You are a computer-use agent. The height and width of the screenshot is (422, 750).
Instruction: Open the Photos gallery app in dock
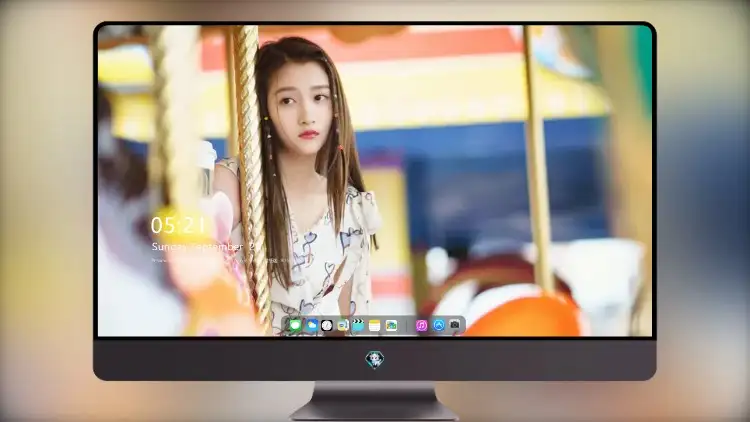[391, 325]
